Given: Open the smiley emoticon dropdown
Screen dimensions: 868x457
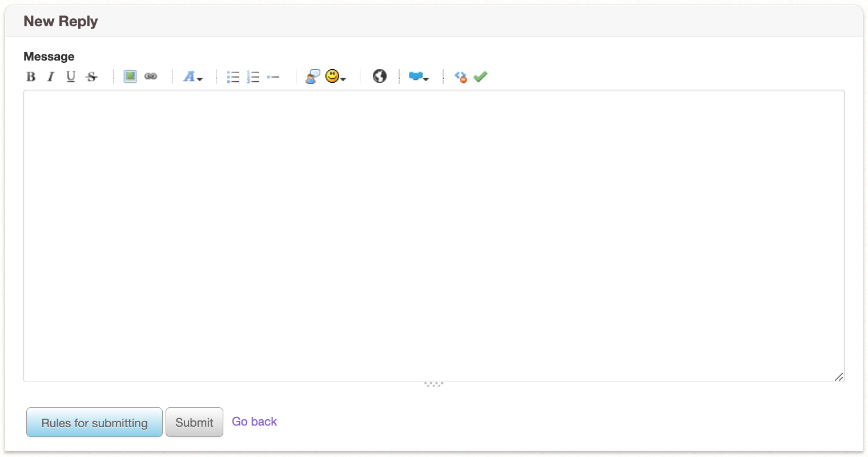Looking at the screenshot, I should (x=335, y=77).
